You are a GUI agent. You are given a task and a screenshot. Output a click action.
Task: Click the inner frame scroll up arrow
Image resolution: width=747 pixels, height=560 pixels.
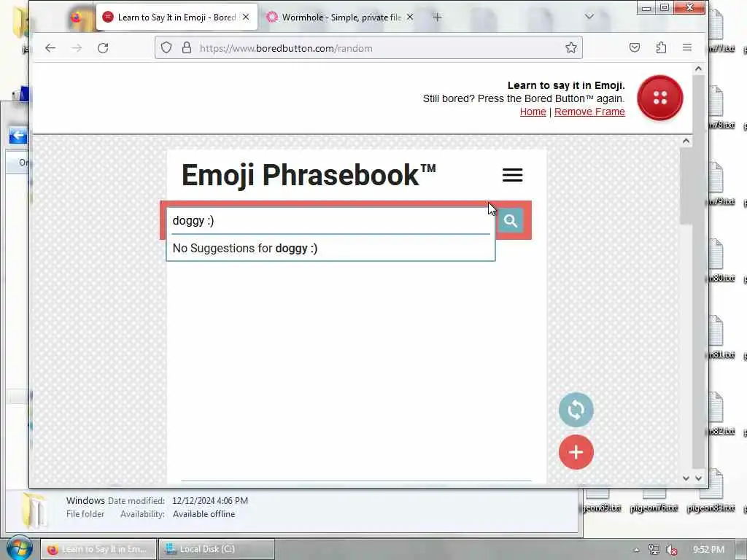point(686,141)
